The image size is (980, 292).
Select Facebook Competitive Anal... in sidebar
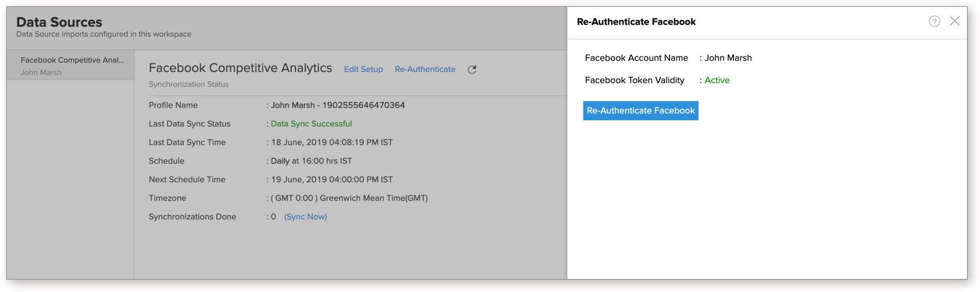72,60
